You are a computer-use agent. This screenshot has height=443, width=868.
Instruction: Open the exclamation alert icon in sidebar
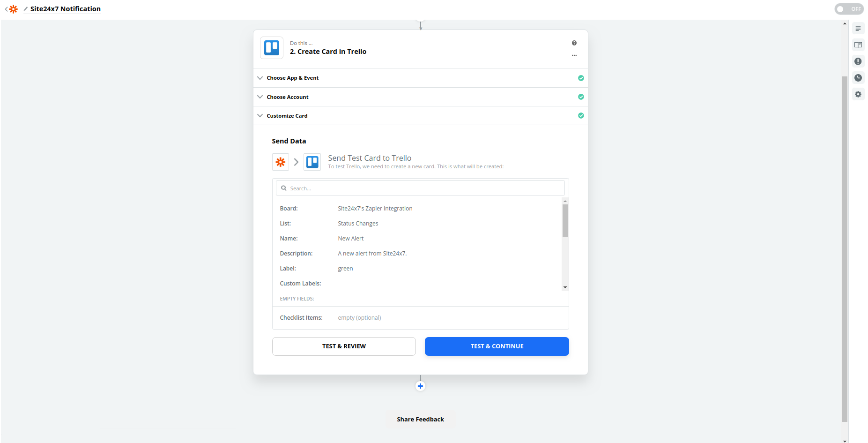tap(858, 61)
